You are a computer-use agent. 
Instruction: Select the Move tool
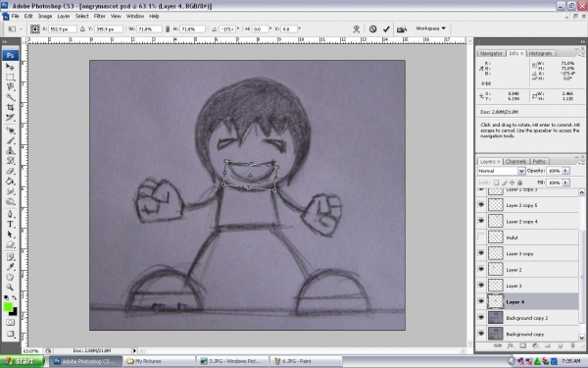coord(10,67)
